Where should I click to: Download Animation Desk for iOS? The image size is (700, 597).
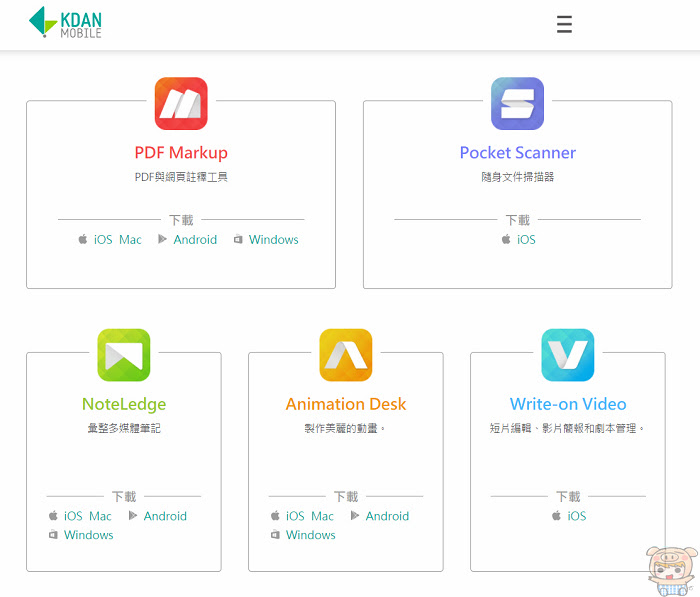point(295,516)
